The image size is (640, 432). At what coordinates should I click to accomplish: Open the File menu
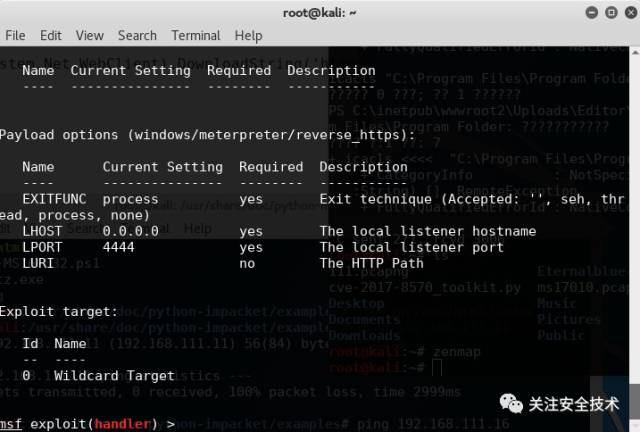coord(15,35)
